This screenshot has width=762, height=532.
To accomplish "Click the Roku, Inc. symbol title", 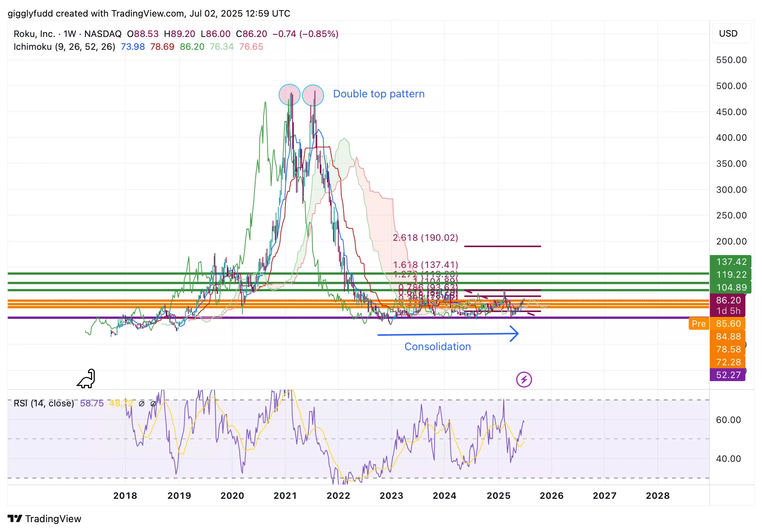I will tap(34, 34).
